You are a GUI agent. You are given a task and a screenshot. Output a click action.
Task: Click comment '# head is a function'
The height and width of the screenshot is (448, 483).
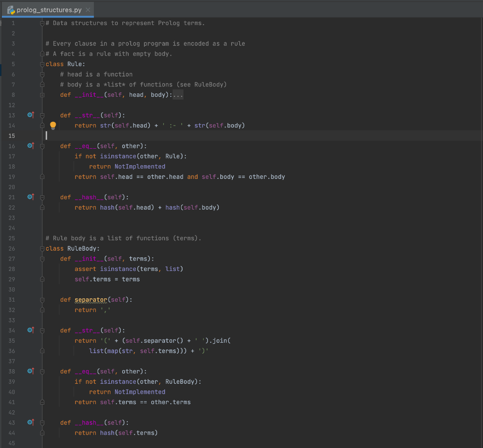(96, 74)
